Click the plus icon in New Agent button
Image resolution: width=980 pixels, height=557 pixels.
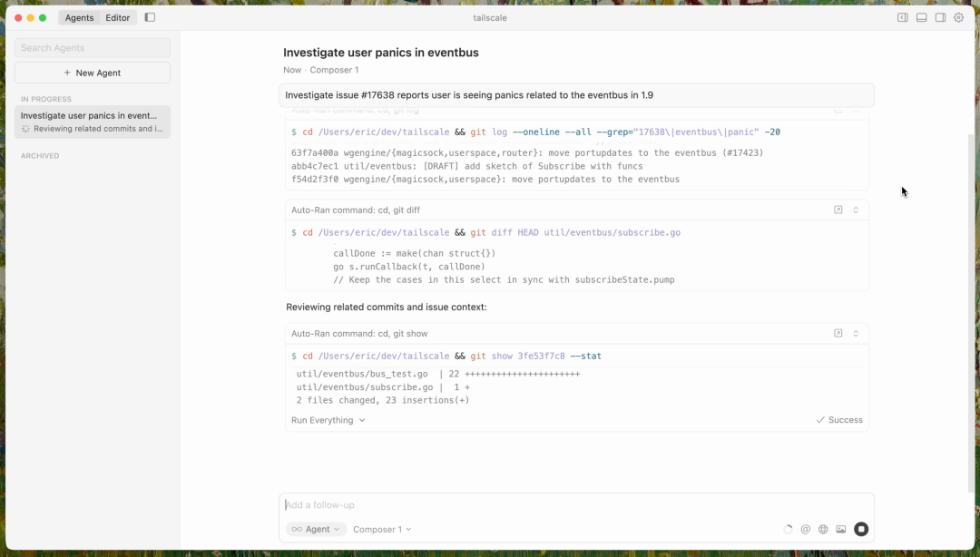click(x=67, y=73)
